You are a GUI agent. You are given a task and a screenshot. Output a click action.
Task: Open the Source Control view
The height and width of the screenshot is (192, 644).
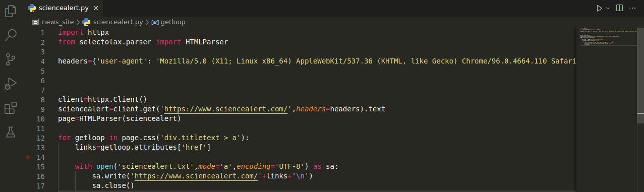[11, 59]
